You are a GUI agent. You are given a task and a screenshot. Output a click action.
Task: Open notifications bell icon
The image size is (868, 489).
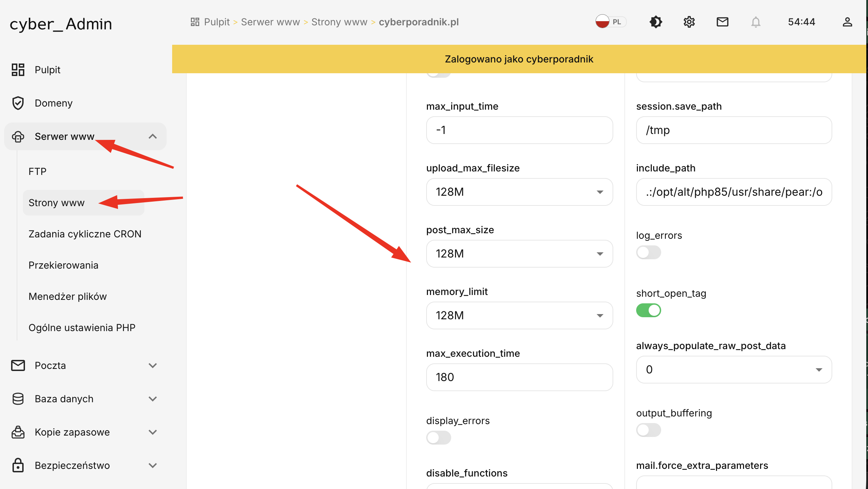[756, 22]
